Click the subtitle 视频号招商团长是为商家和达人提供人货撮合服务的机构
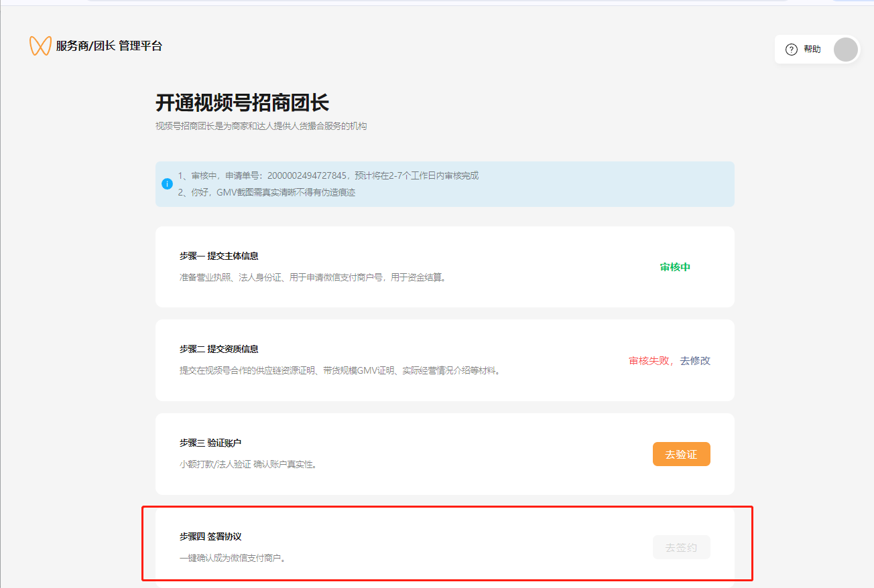The width and height of the screenshot is (874, 588). tap(261, 126)
